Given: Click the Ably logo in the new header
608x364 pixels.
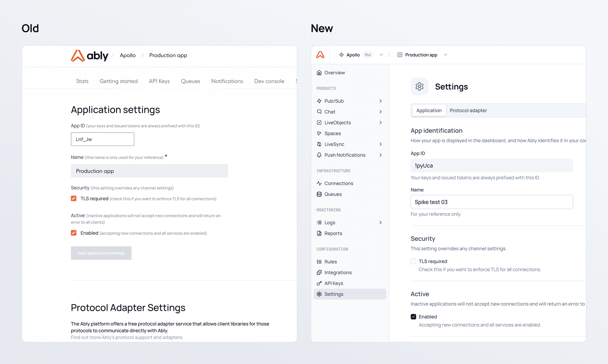Looking at the screenshot, I should [x=320, y=55].
